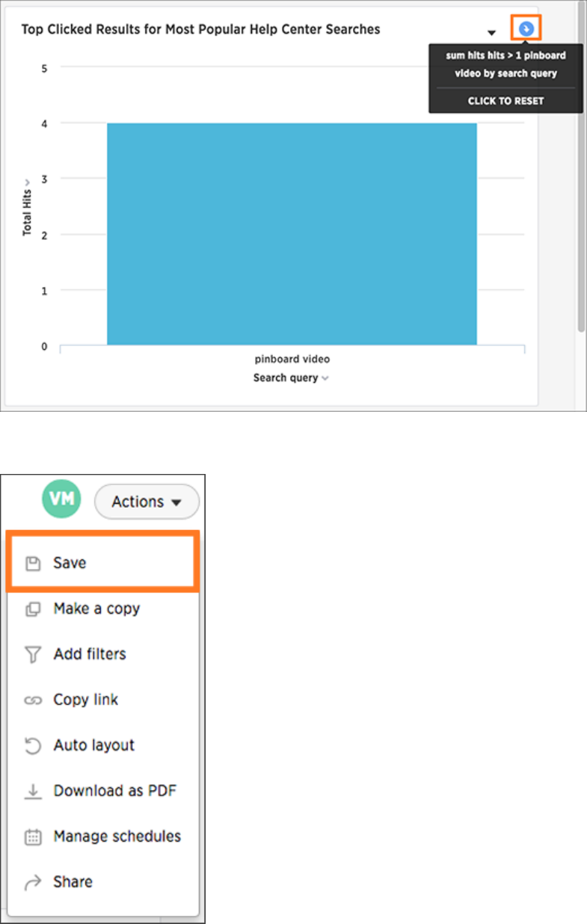Open the VM user avatar
This screenshot has width=587, height=924.
(x=61, y=499)
